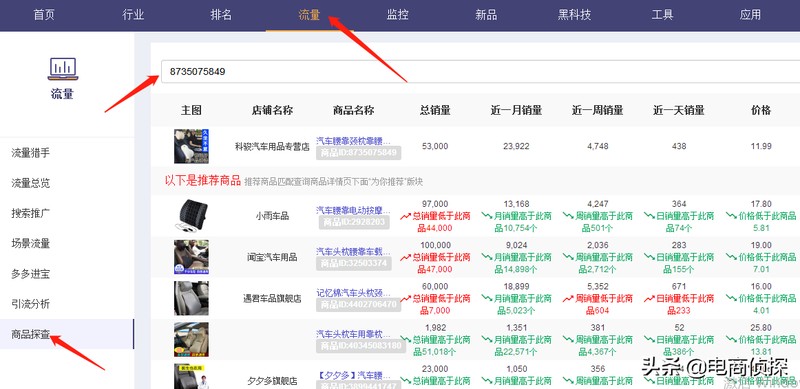The image size is (800, 389).
Task: Click store name 科骏汽车用品专营店
Action: [x=272, y=147]
